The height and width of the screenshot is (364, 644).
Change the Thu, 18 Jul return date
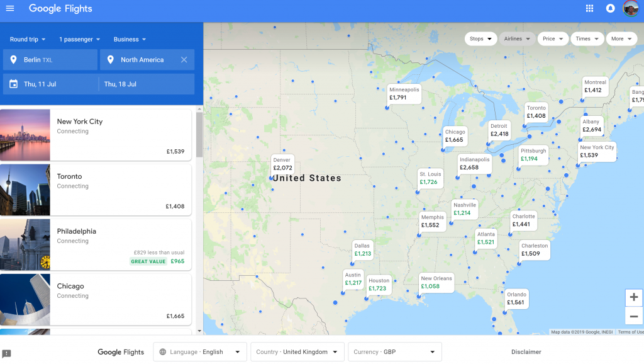147,84
